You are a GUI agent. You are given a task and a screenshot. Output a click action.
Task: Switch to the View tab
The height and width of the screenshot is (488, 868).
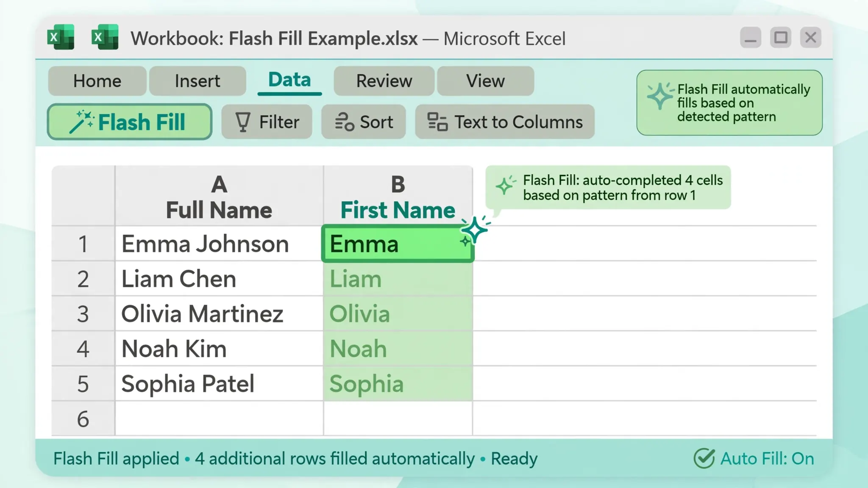[485, 81]
